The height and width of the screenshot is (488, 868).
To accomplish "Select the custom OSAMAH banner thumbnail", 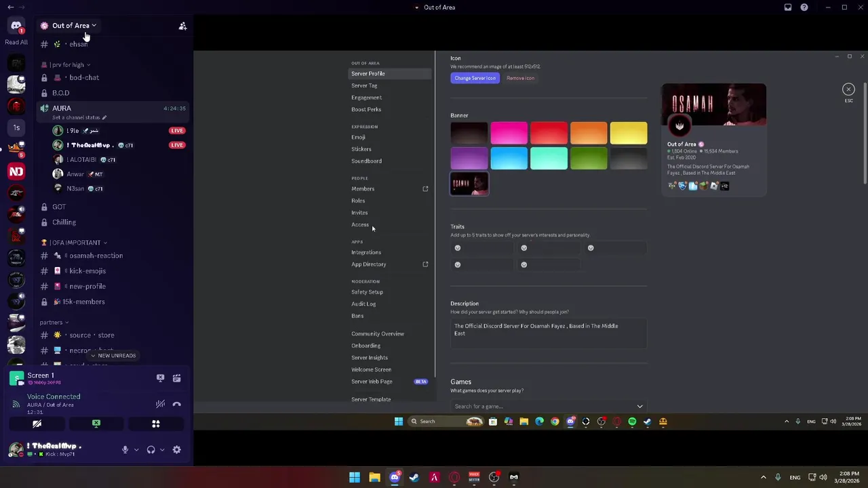I will click(x=469, y=184).
